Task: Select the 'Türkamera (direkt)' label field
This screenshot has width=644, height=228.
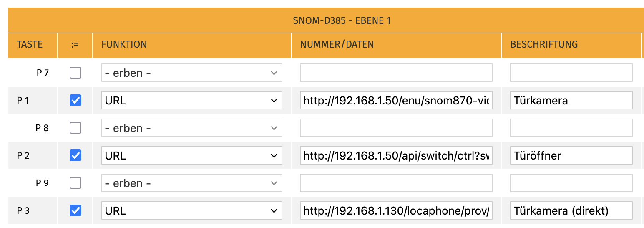Action: (571, 211)
